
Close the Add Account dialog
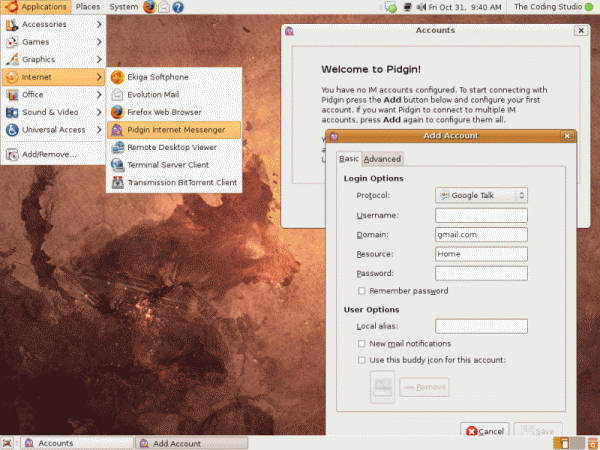[x=567, y=136]
